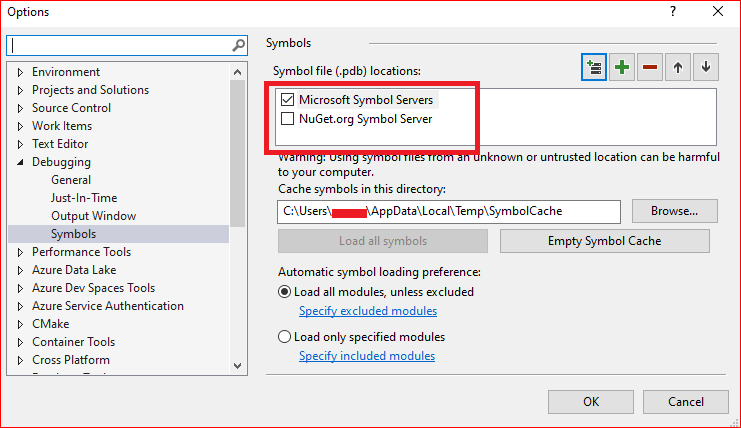Move symbol location up with arrow icon

coord(678,67)
